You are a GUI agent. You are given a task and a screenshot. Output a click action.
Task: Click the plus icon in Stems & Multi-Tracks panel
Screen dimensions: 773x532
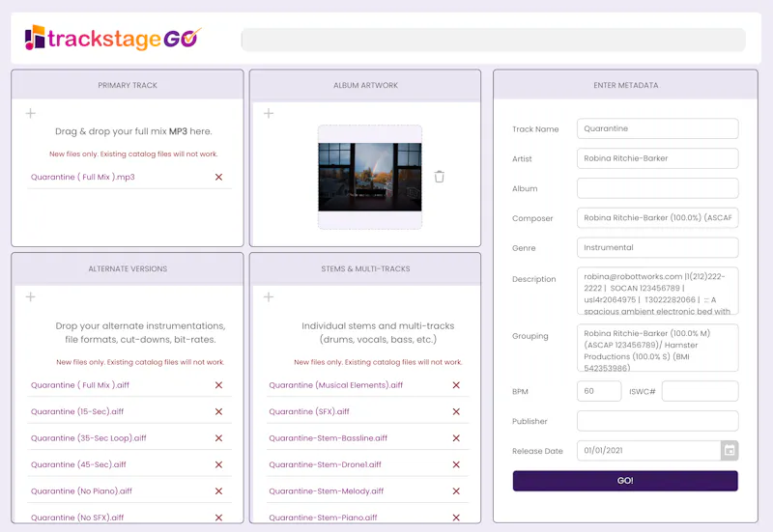click(269, 296)
